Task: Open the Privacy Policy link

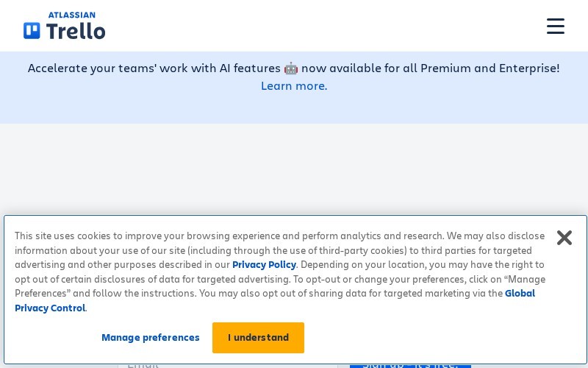Action: [264, 265]
